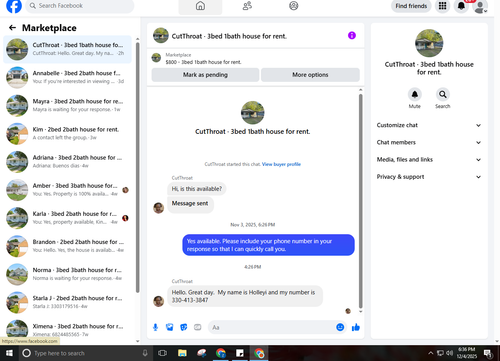Click the chat header listing avatar
The height and width of the screenshot is (361, 500).
[x=161, y=35]
